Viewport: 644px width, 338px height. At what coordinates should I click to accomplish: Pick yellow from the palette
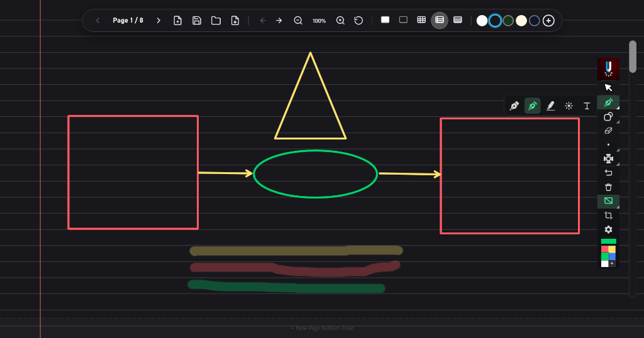coord(612,249)
